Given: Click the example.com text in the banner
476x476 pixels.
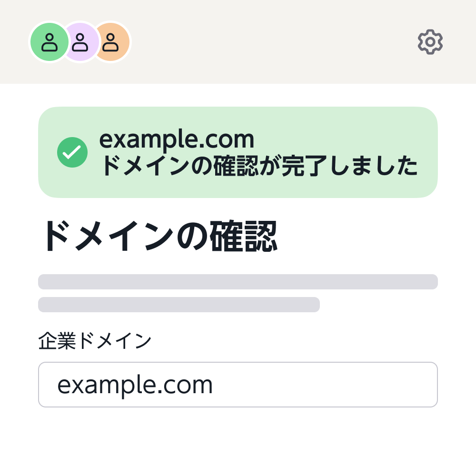Looking at the screenshot, I should (x=177, y=139).
